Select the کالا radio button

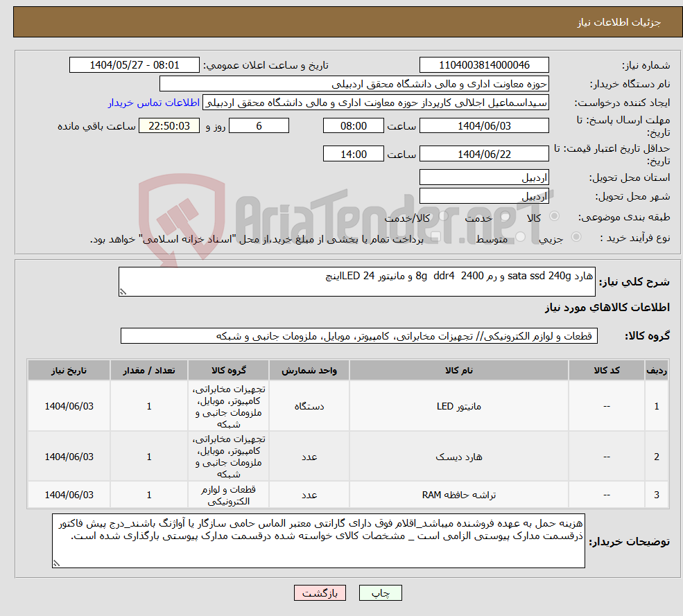pos(555,216)
